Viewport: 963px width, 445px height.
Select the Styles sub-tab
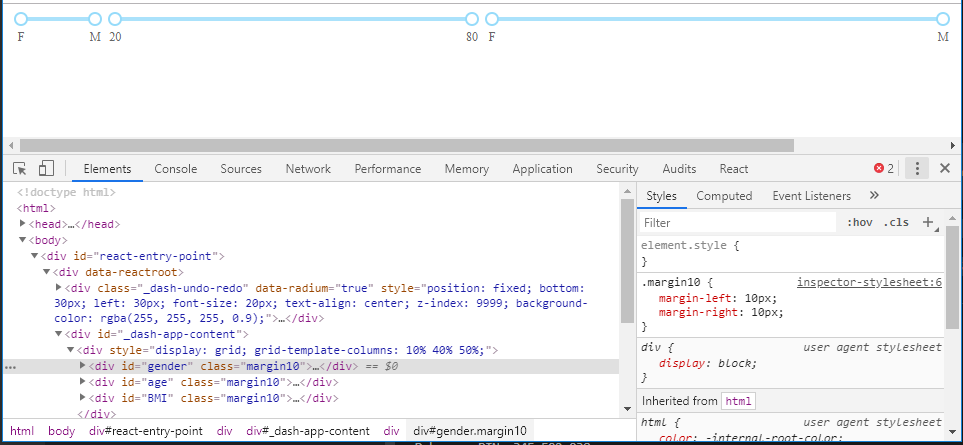(x=661, y=196)
